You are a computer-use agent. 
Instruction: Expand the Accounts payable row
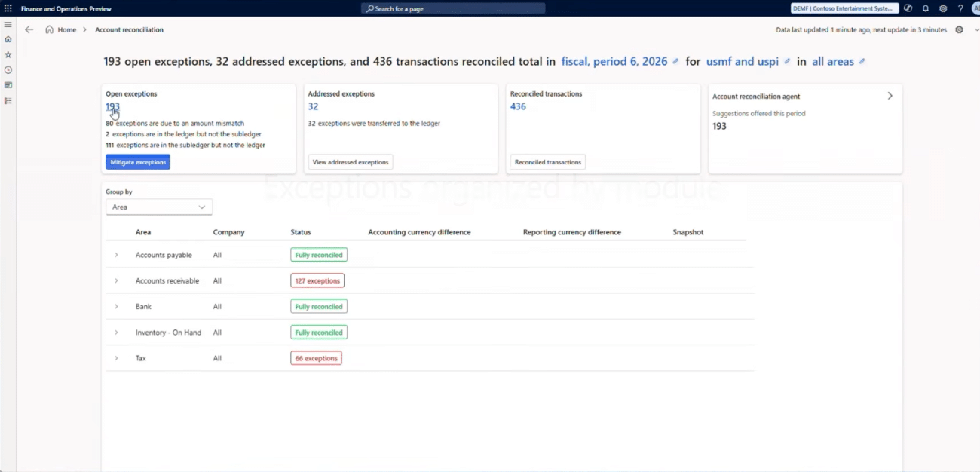point(116,255)
